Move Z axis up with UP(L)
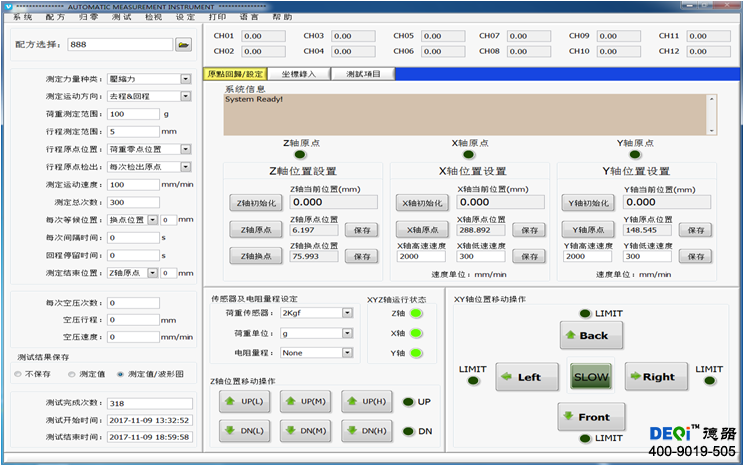 pyautogui.click(x=245, y=401)
